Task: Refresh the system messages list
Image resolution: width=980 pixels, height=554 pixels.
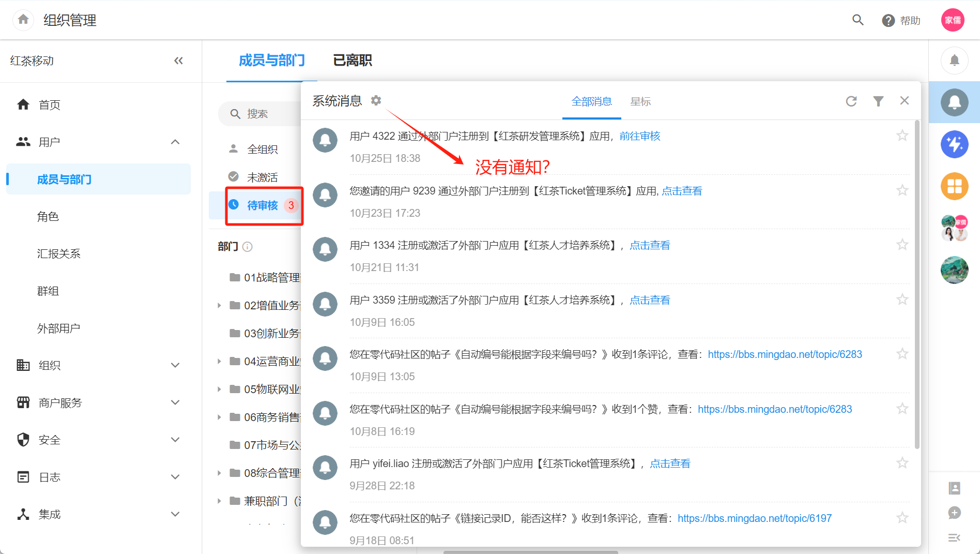Action: pyautogui.click(x=851, y=101)
